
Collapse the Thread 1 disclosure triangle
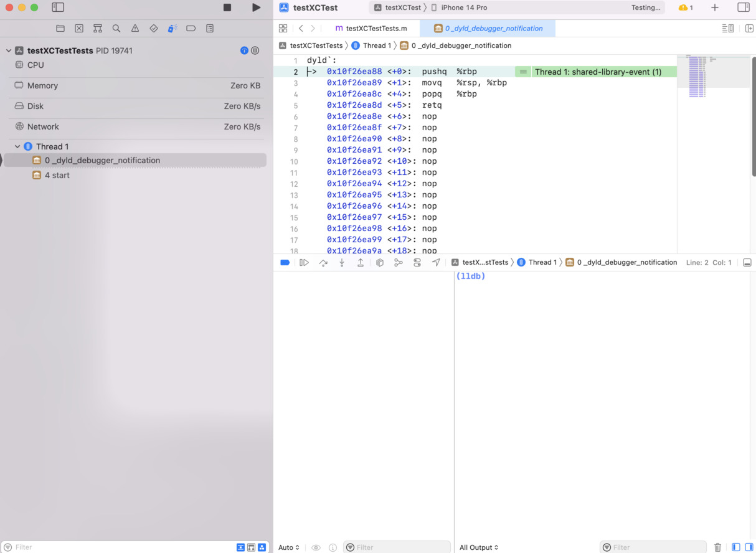click(x=17, y=146)
